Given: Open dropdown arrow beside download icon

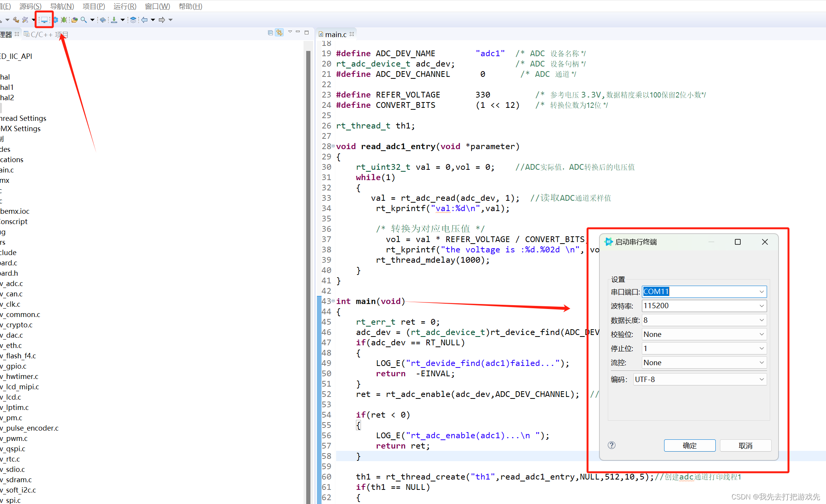Looking at the screenshot, I should point(122,20).
